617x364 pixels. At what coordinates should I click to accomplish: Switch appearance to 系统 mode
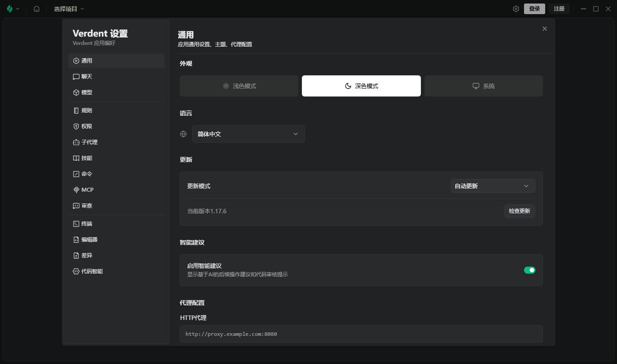coord(483,86)
